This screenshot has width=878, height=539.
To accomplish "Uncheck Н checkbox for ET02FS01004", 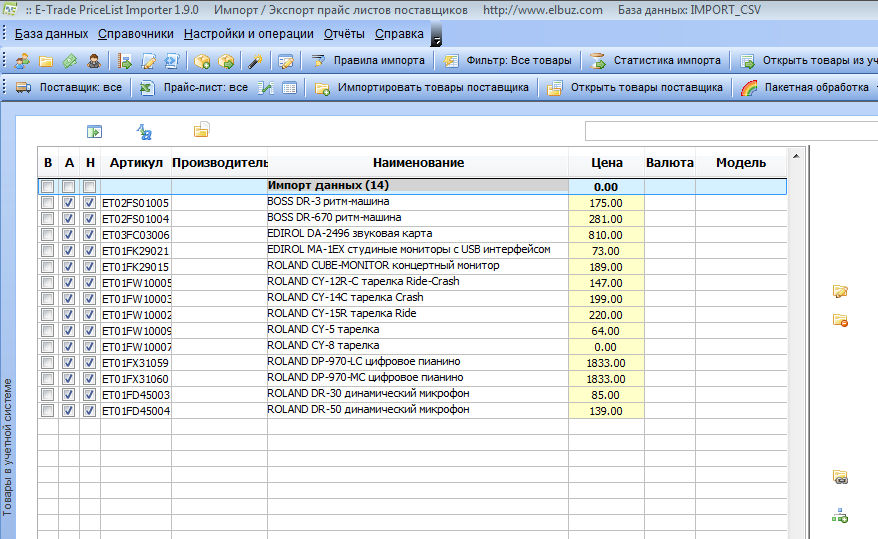I will (x=89, y=218).
